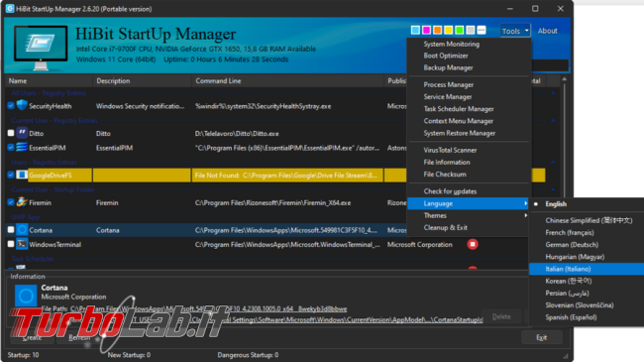Open the About page
644x362 pixels.
coord(548,31)
